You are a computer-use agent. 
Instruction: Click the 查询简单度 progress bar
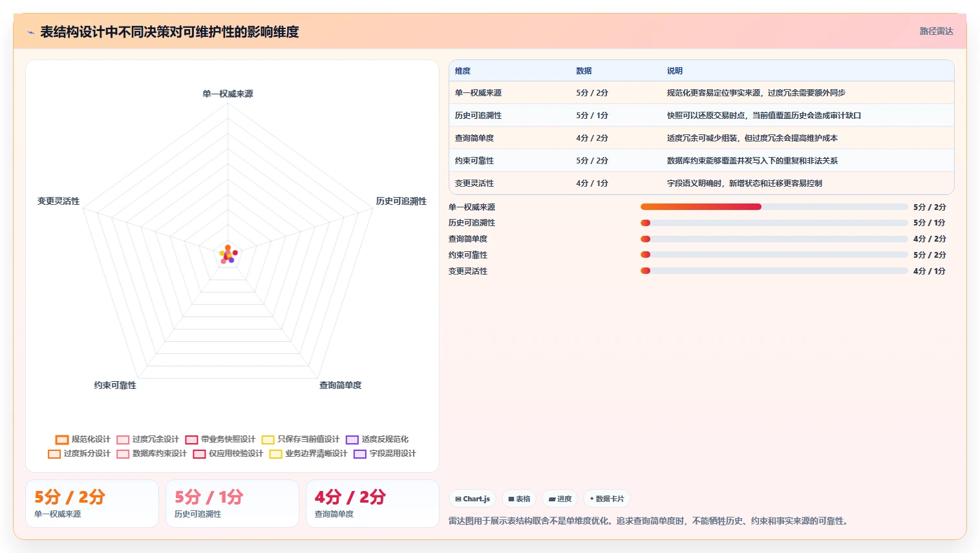(774, 239)
